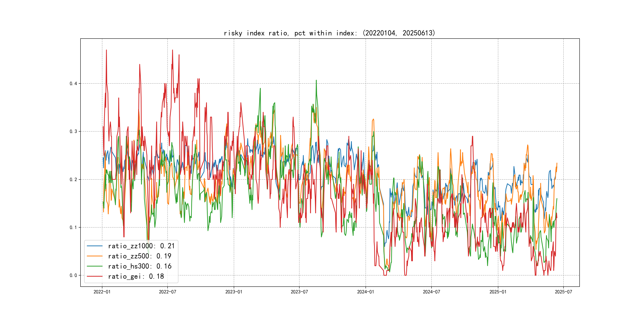Click the 2023-01 x-axis tick label

(x=234, y=292)
